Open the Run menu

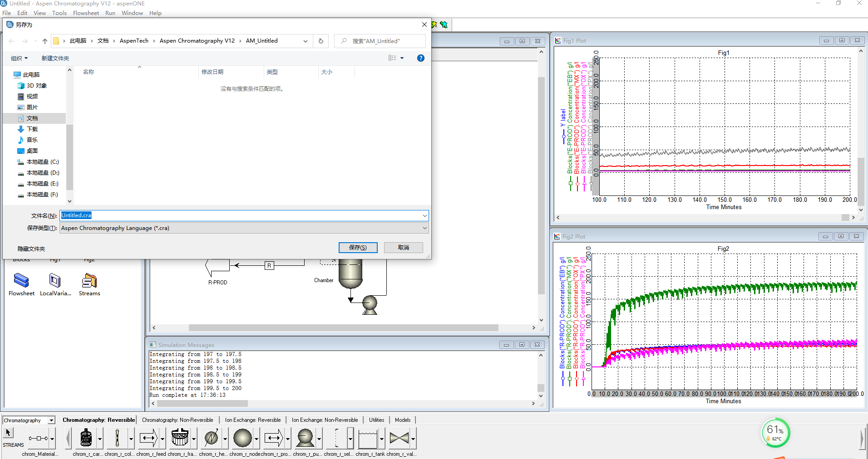pos(110,13)
